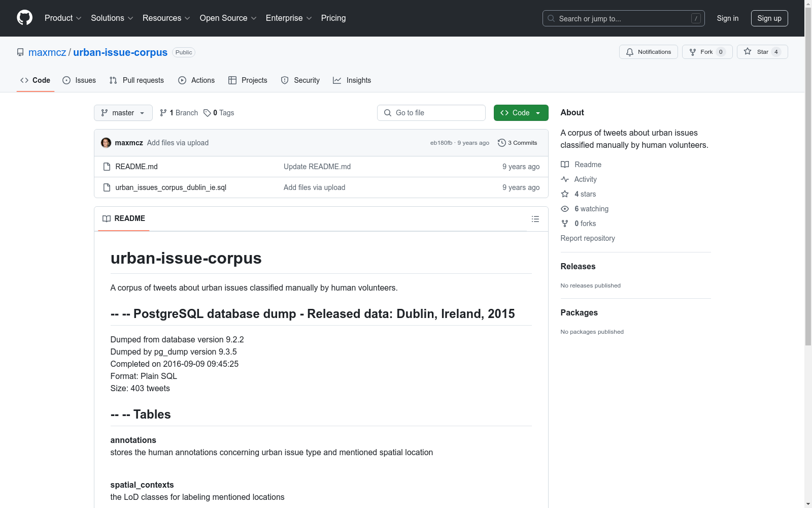
Task: Open the README outline menu icon
Action: click(x=535, y=219)
